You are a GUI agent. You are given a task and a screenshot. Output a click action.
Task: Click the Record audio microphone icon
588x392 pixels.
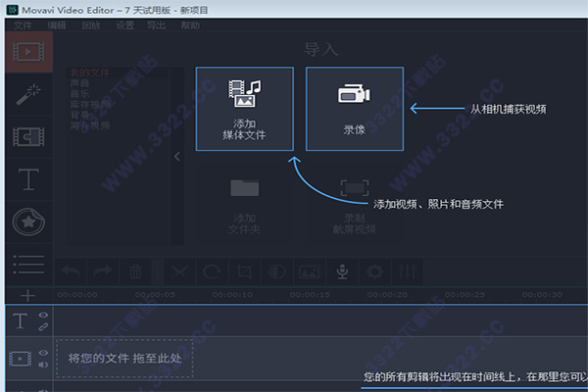(x=342, y=271)
